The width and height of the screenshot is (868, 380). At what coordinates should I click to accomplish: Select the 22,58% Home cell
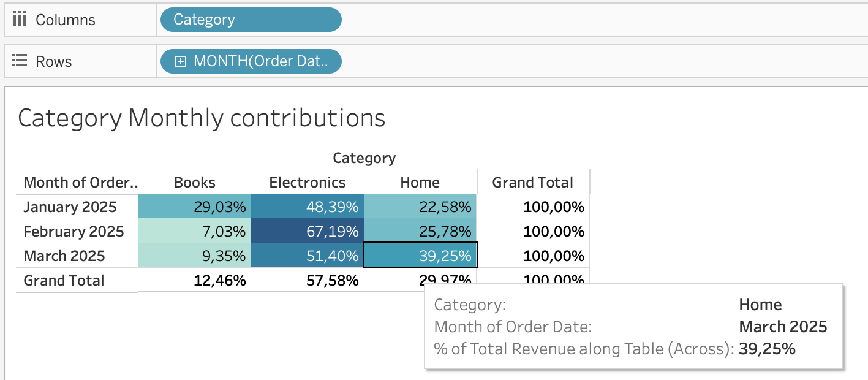420,207
